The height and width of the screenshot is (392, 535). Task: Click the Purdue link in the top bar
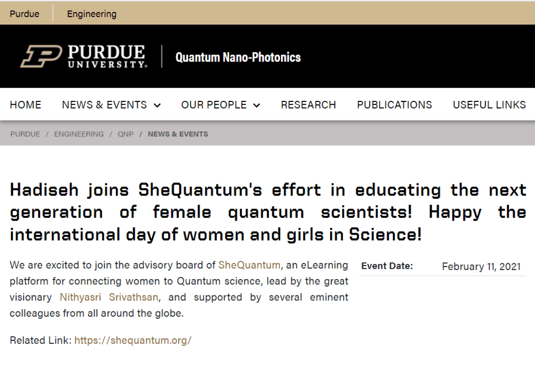pyautogui.click(x=25, y=14)
